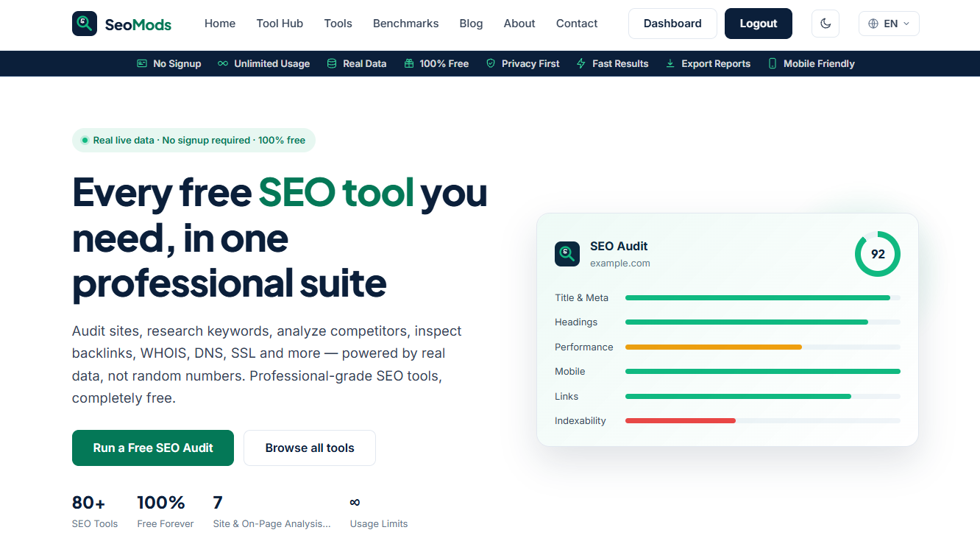Toggle dark mode with the moon icon
The height and width of the screenshot is (544, 980).
(x=825, y=24)
